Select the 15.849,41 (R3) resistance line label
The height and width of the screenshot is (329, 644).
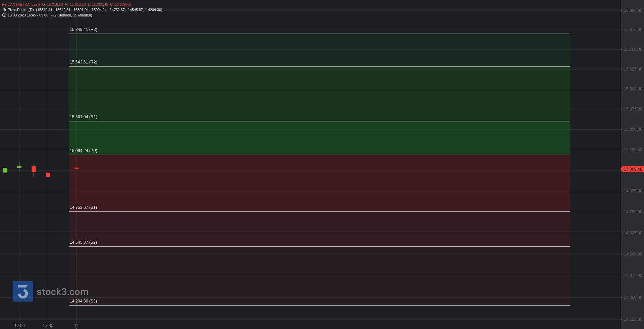click(x=84, y=30)
